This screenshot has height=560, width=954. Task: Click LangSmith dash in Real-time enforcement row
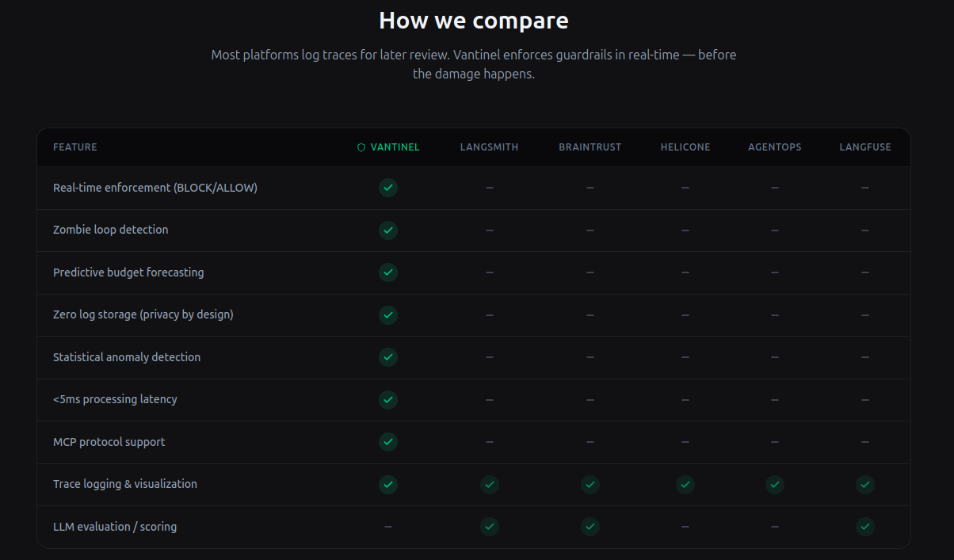click(x=490, y=188)
